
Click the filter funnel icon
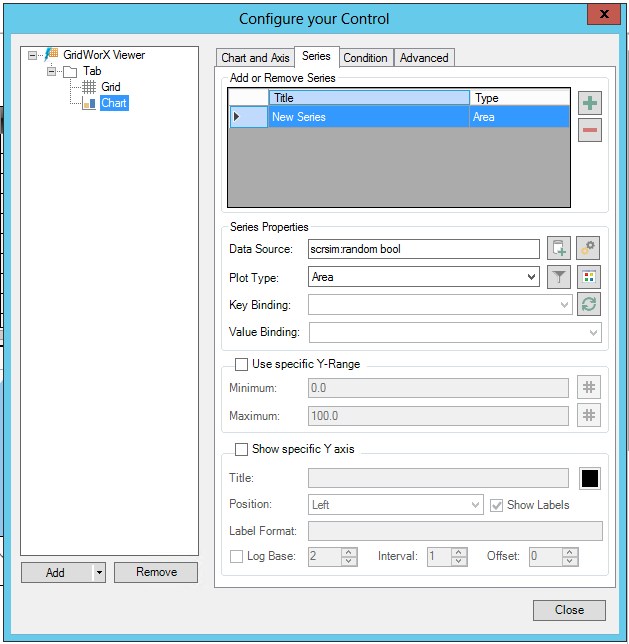[559, 277]
